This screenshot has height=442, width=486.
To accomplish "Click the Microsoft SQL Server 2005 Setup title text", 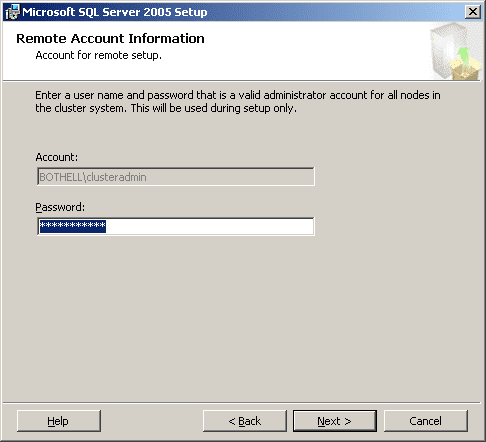I will click(115, 12).
